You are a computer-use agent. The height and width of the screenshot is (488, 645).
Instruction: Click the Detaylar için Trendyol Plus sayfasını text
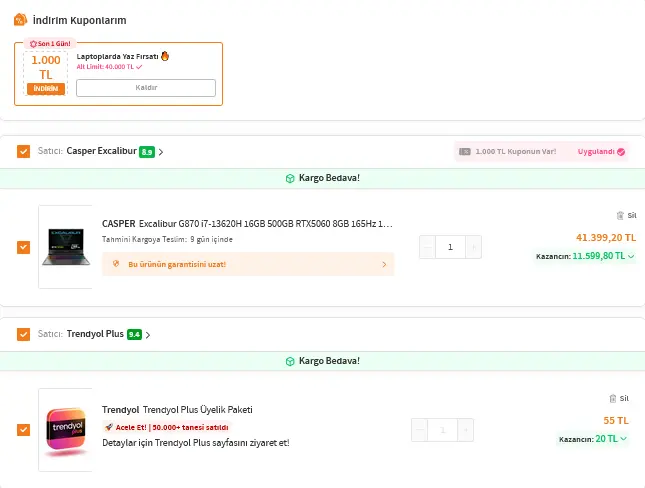coord(196,443)
